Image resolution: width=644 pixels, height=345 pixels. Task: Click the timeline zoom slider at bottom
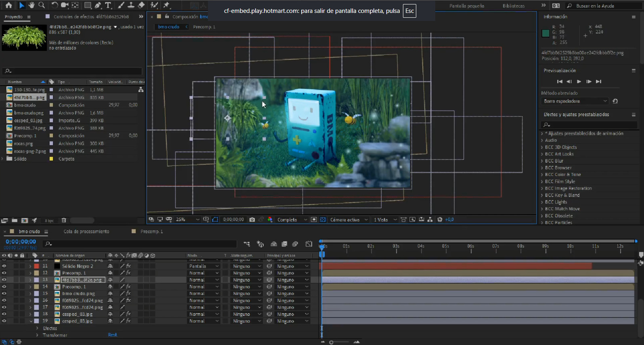click(x=331, y=342)
